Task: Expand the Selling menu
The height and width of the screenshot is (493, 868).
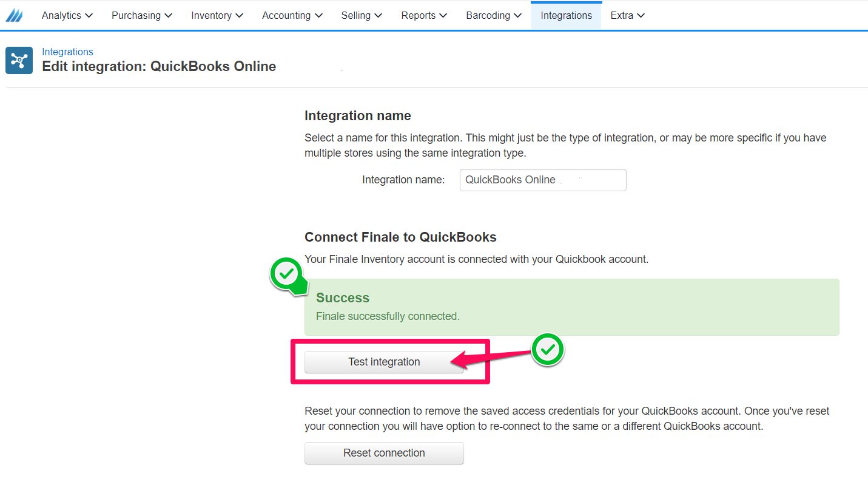Action: 362,15
